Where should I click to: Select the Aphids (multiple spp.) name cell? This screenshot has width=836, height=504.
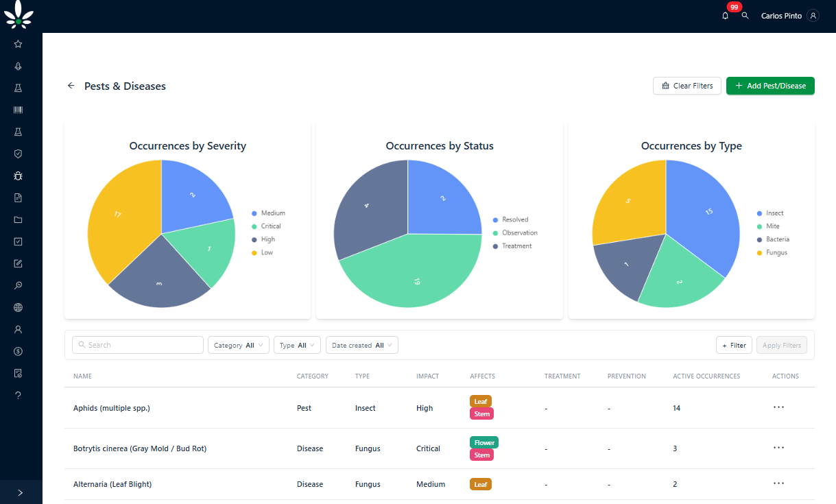[x=112, y=408]
